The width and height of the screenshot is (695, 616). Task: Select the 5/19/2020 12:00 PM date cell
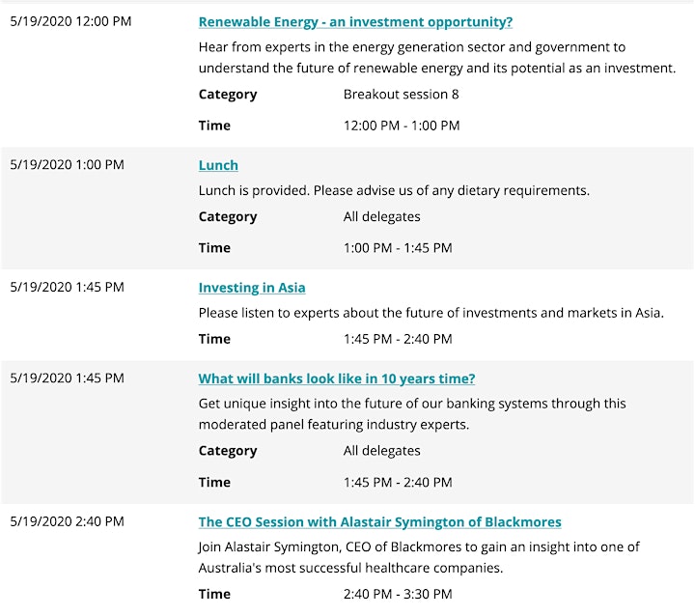[x=70, y=21]
